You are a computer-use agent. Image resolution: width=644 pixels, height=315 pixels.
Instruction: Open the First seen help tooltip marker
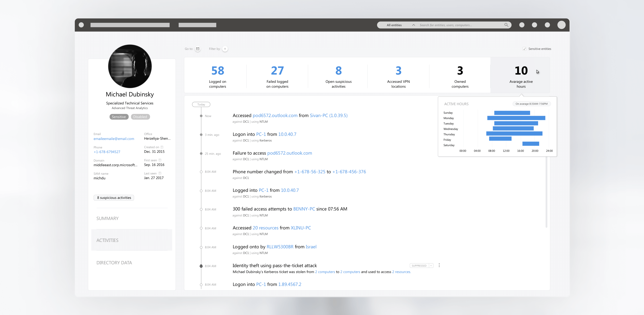[160, 160]
